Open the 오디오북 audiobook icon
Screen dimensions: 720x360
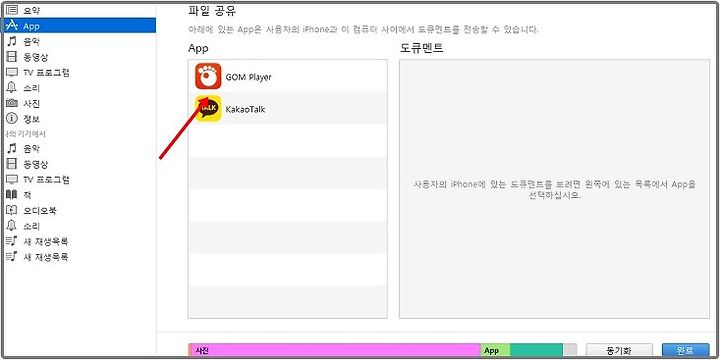click(11, 210)
